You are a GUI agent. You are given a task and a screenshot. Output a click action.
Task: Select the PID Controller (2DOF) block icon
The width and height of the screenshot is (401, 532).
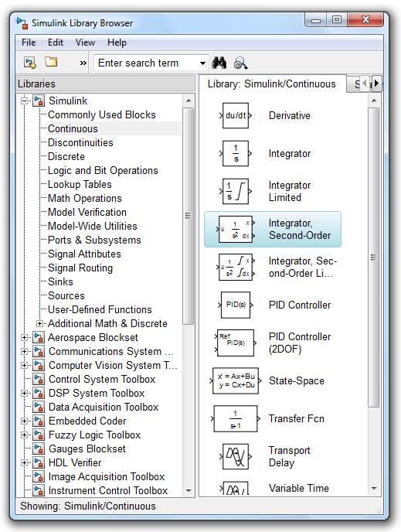235,343
